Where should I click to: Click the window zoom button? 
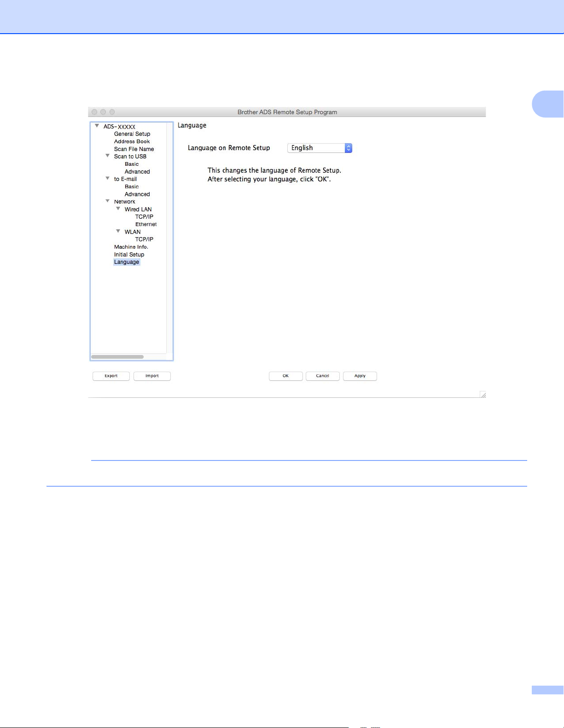tap(112, 112)
